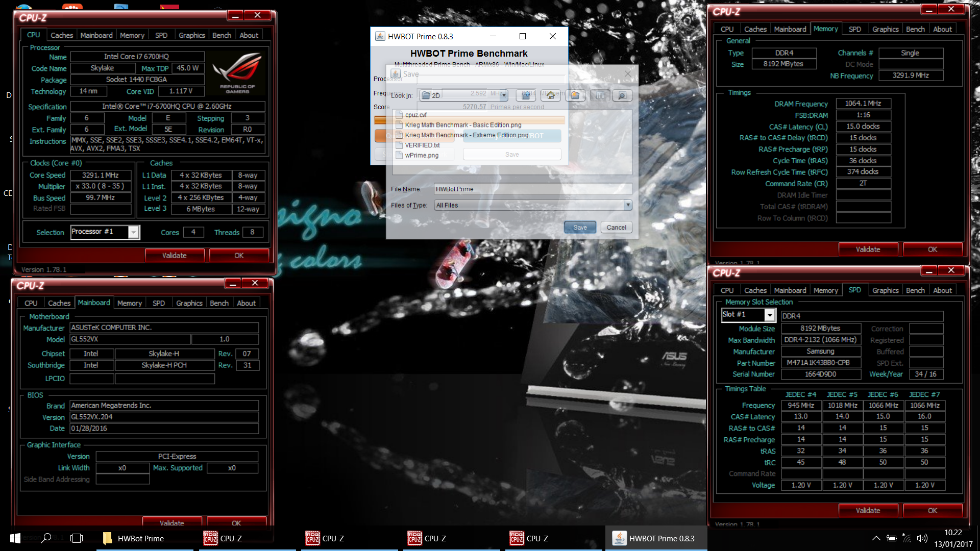The width and height of the screenshot is (980, 551).
Task: Open Memory tab in bottom-right SPD CPU-Z window
Action: tap(826, 290)
